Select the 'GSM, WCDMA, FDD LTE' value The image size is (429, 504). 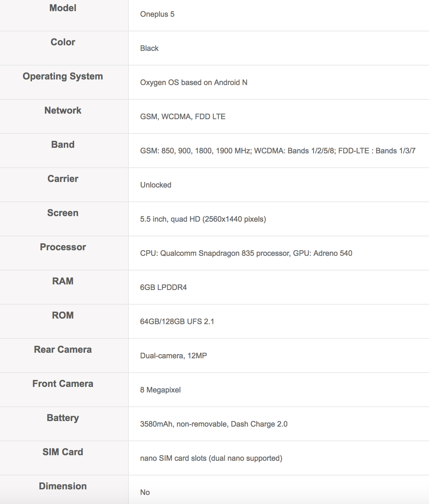[182, 117]
